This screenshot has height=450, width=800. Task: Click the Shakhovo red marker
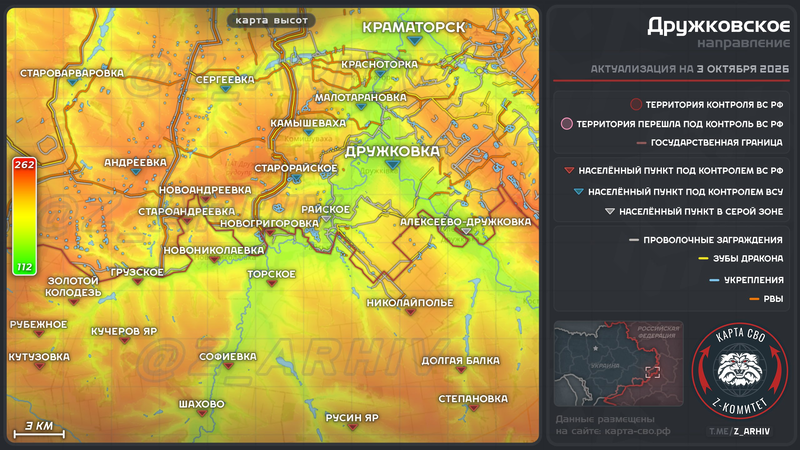pyautogui.click(x=202, y=413)
